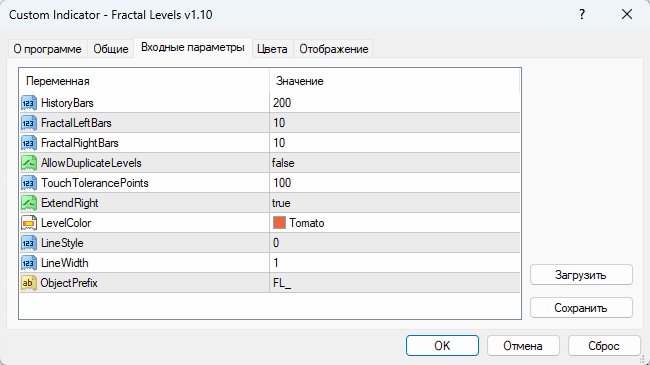Click the integer icon beside TouchTolerancePoints

tap(29, 183)
